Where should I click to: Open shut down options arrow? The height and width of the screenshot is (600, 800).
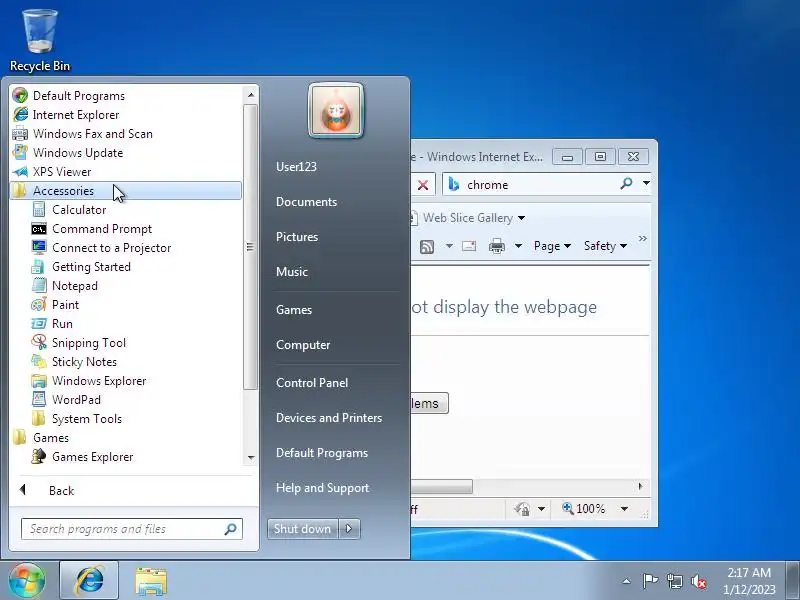tap(349, 529)
